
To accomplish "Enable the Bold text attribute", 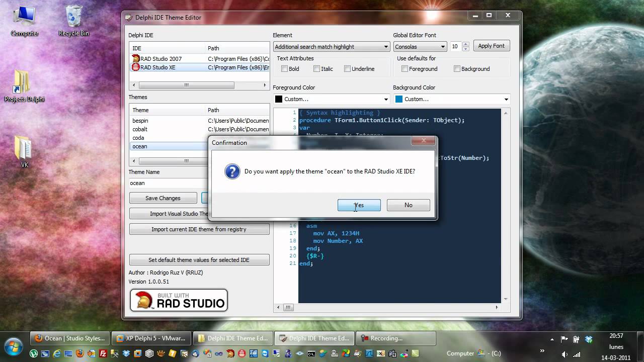I will [284, 69].
